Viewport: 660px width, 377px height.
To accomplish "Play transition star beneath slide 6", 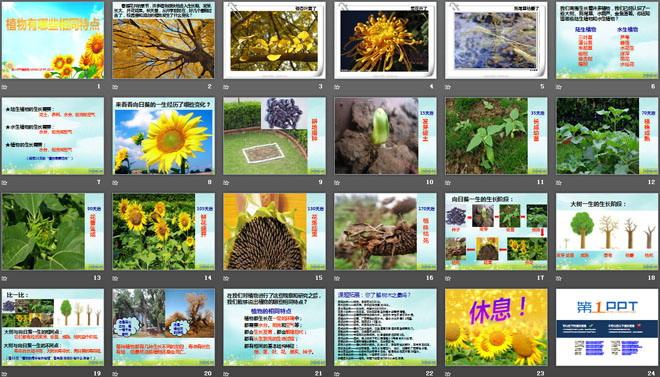I will (559, 87).
